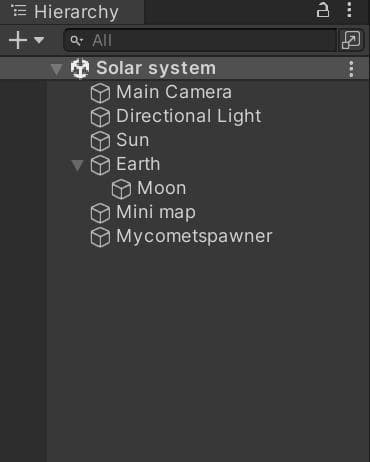Collapse the Earth object's children
Viewport: 370px width, 462px height.
(x=77, y=165)
